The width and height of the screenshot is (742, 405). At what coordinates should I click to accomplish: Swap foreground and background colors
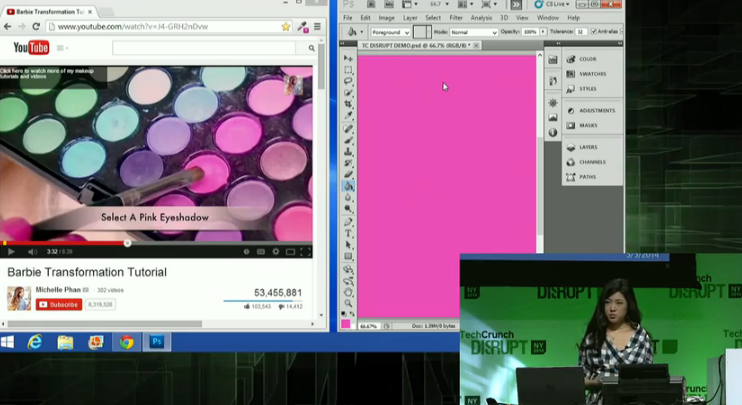coord(352,314)
